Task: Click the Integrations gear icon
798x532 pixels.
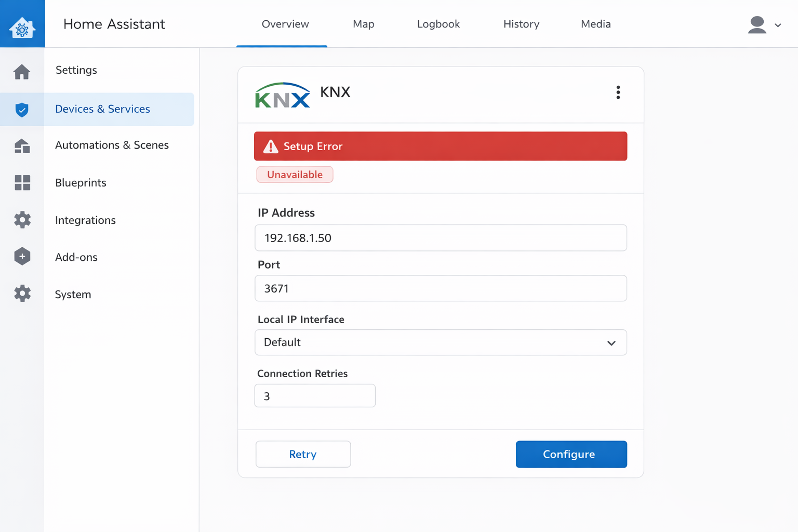Action: coord(22,219)
